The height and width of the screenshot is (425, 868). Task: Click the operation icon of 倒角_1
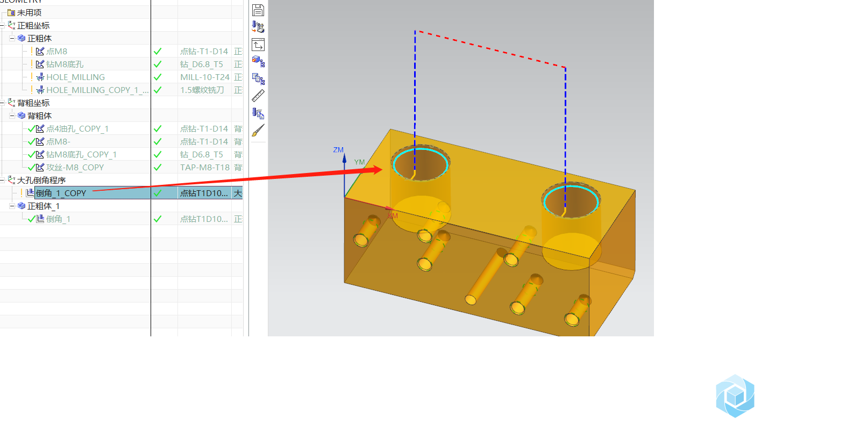pyautogui.click(x=40, y=219)
